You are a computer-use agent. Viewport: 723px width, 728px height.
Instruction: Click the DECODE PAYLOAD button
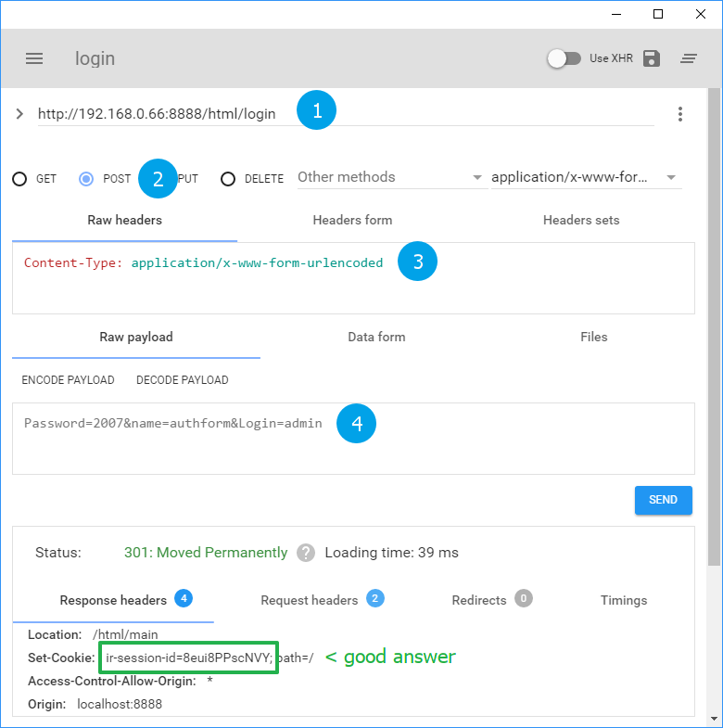(183, 380)
